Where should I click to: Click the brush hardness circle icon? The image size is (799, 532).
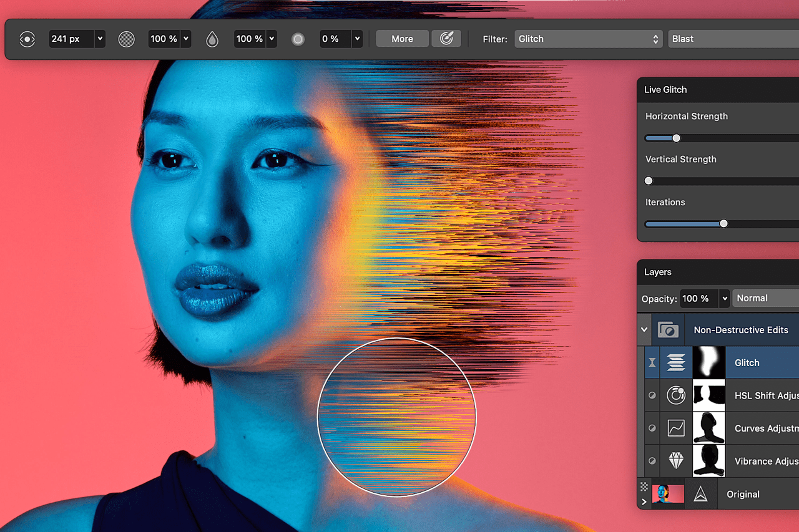(298, 39)
